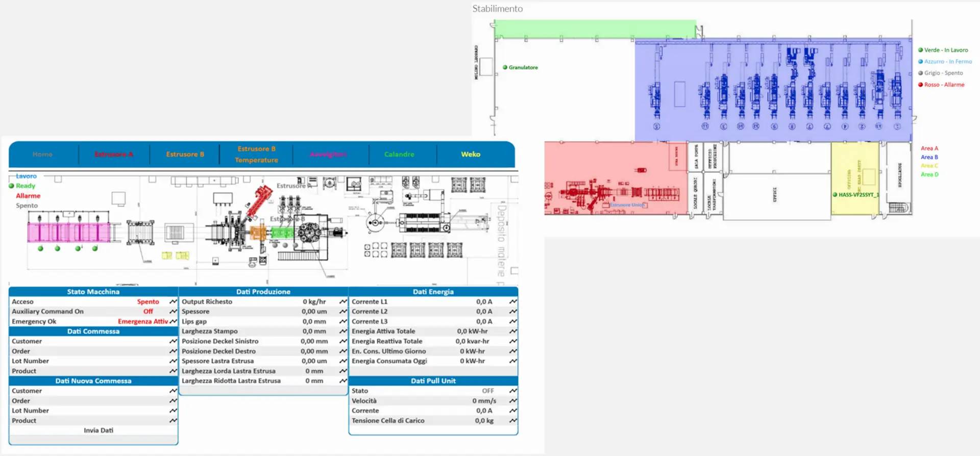Select the pink winder unit in layout

[x=68, y=232]
